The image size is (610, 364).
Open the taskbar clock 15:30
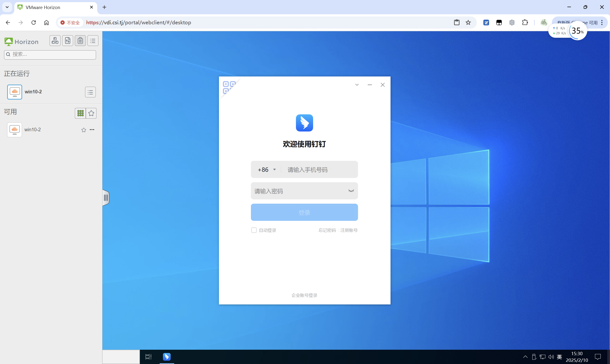coord(577,357)
